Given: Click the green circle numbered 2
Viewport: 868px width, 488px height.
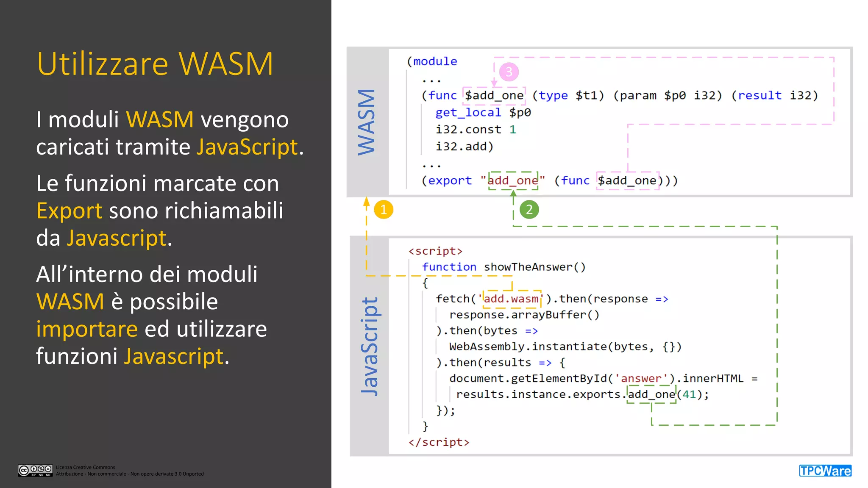Looking at the screenshot, I should tap(529, 210).
